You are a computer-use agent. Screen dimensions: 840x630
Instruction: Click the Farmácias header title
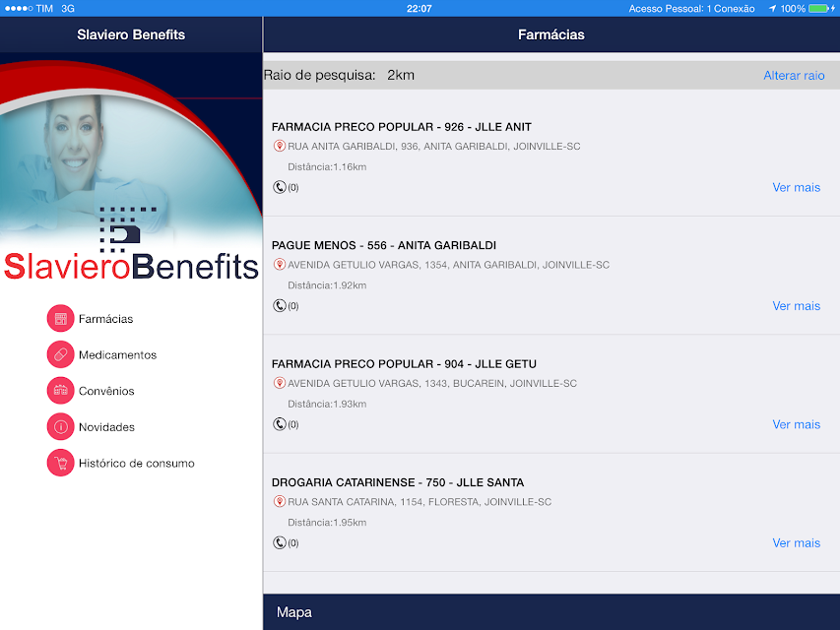[x=550, y=34]
